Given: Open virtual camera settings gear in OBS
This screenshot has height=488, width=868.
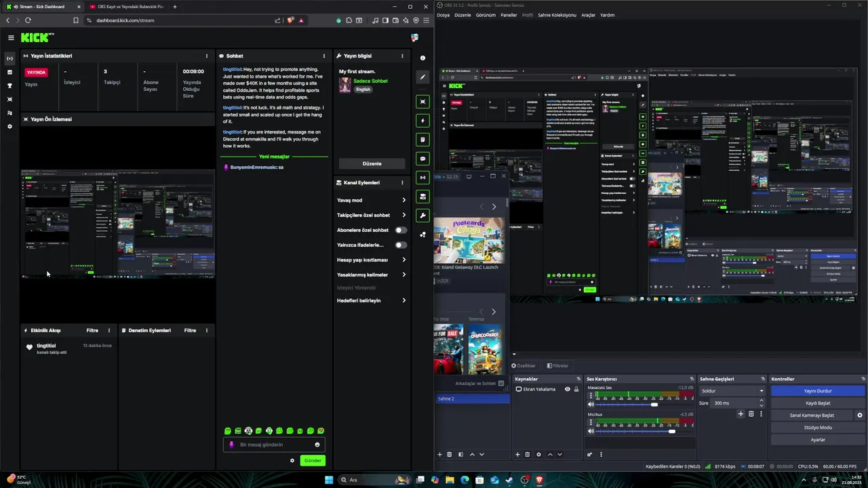Looking at the screenshot, I should coord(860,415).
